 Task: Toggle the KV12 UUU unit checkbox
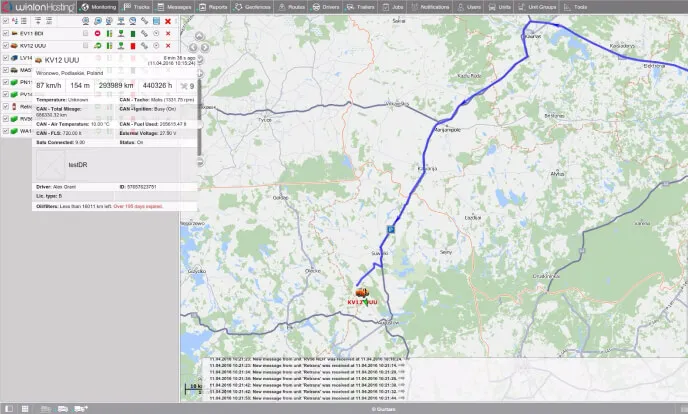(x=6, y=46)
